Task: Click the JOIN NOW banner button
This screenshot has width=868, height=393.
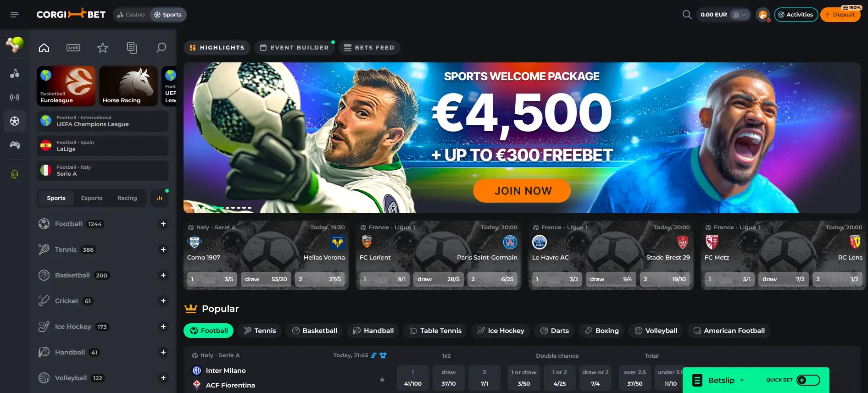Action: click(x=522, y=191)
